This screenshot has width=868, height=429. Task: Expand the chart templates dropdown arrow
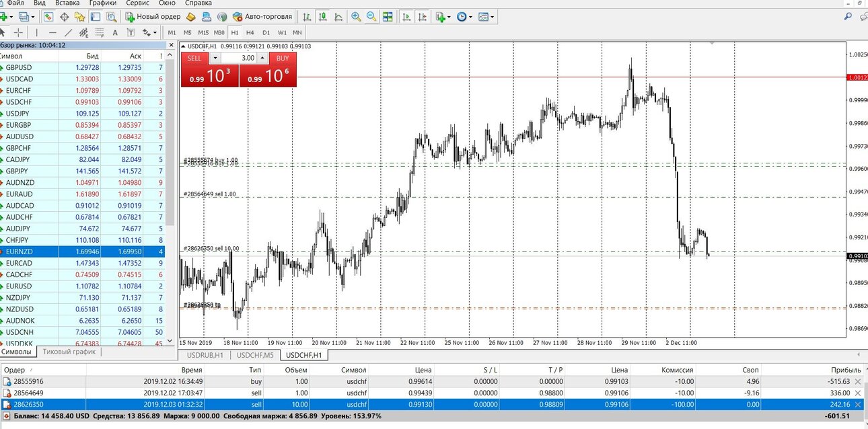pos(493,16)
